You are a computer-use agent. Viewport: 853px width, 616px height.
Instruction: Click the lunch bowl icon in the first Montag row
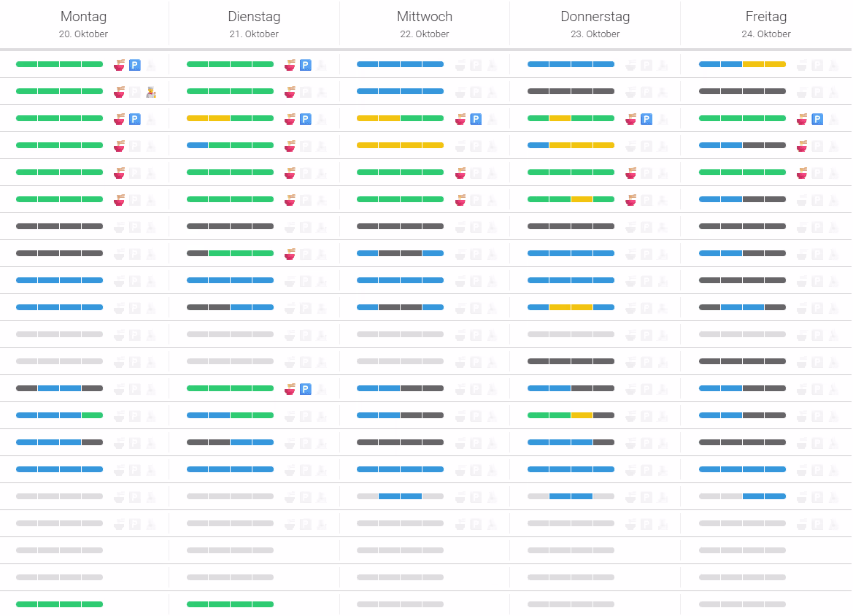[x=119, y=64]
